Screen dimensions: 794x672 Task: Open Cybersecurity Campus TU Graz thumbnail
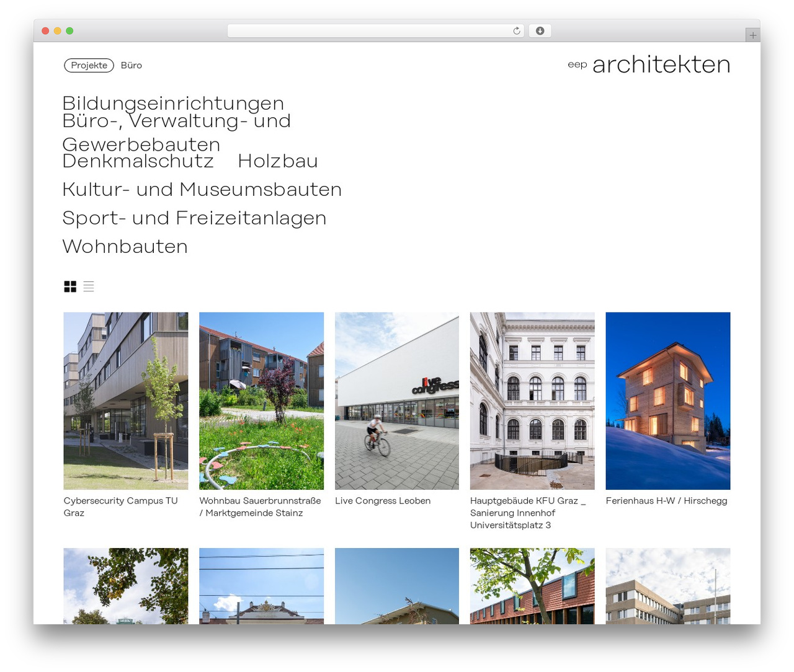click(126, 401)
